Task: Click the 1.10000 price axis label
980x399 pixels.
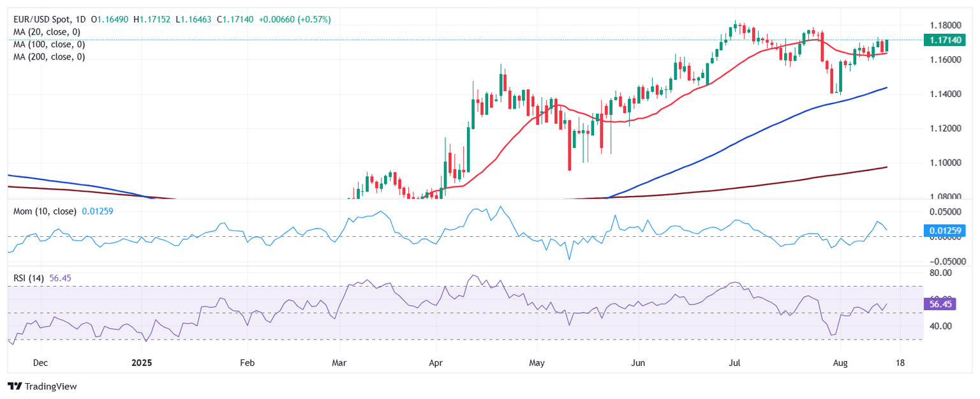Action: point(946,163)
